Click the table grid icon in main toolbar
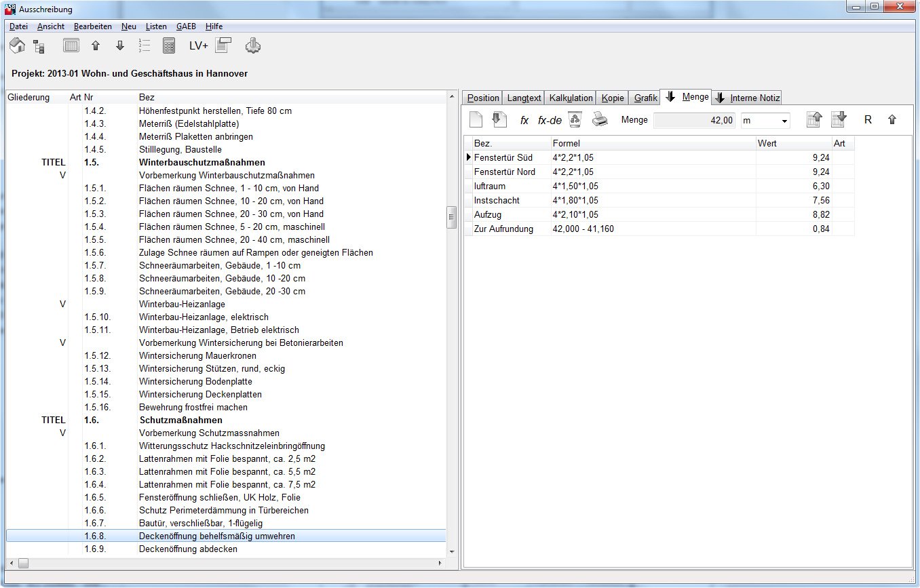This screenshot has height=588, width=920. tap(71, 46)
